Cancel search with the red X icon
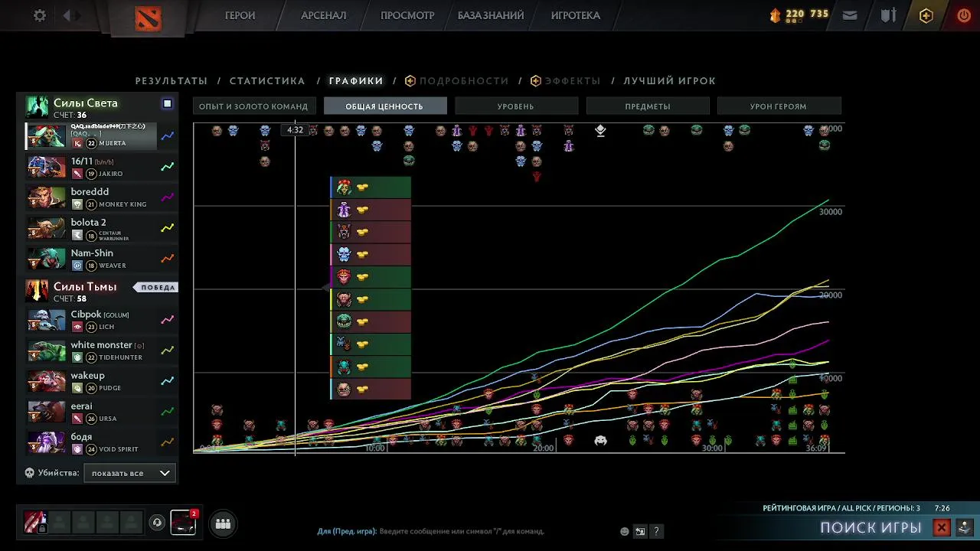The width and height of the screenshot is (980, 551). tap(942, 527)
